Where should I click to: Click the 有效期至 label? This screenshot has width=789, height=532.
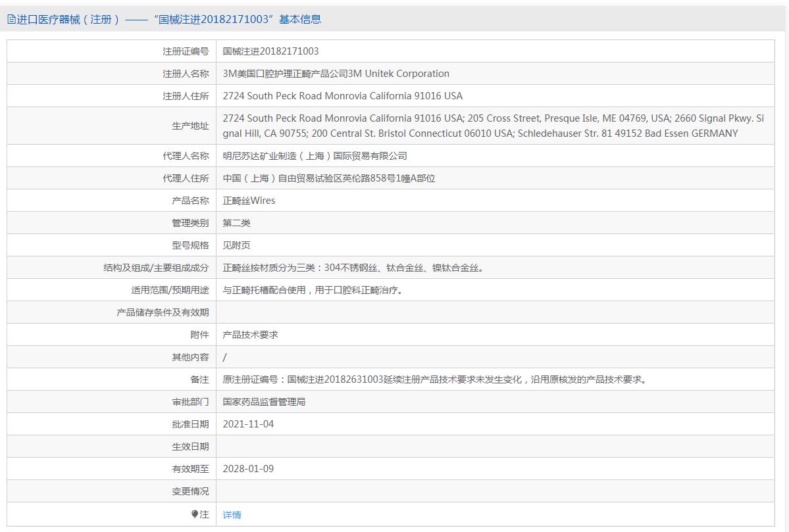190,469
